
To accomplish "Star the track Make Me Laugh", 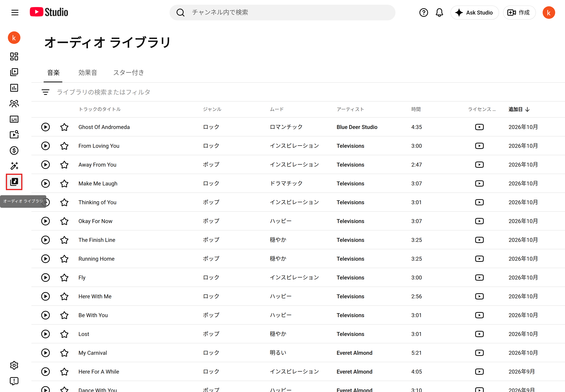I will pos(64,183).
